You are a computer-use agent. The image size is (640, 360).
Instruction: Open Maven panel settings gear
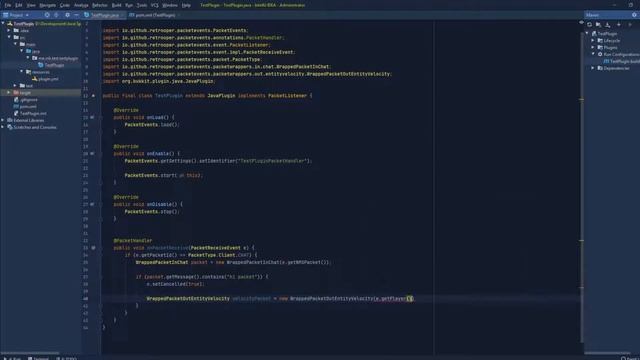pos(634,15)
